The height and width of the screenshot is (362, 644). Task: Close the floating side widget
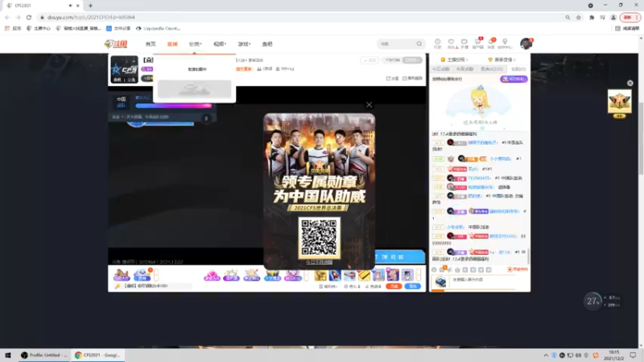[630, 83]
